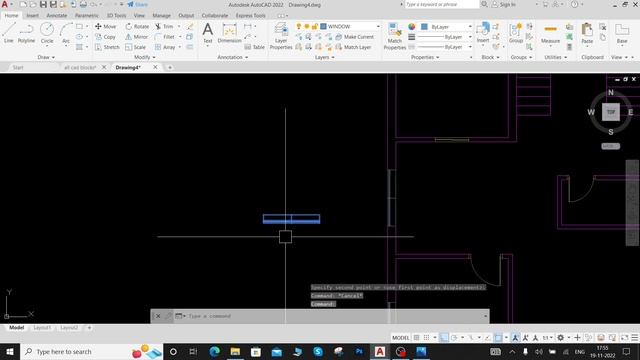
Task: Activate the Trim command
Action: pos(164,26)
